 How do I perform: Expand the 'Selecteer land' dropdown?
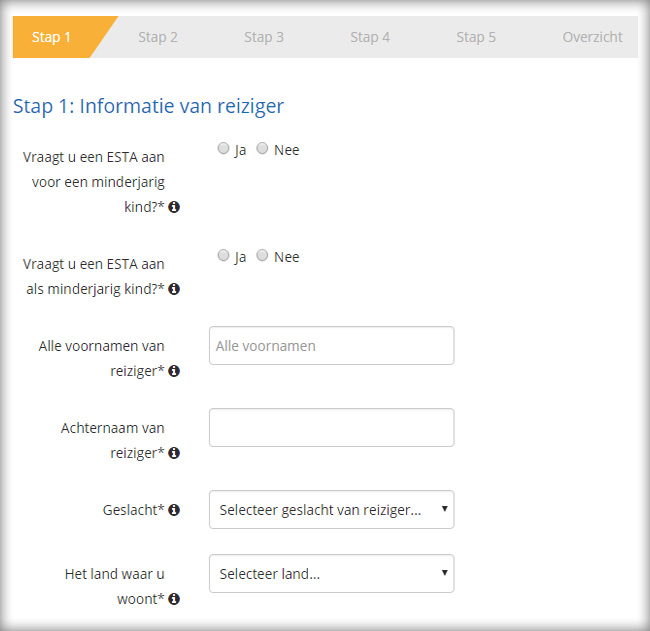(x=331, y=574)
